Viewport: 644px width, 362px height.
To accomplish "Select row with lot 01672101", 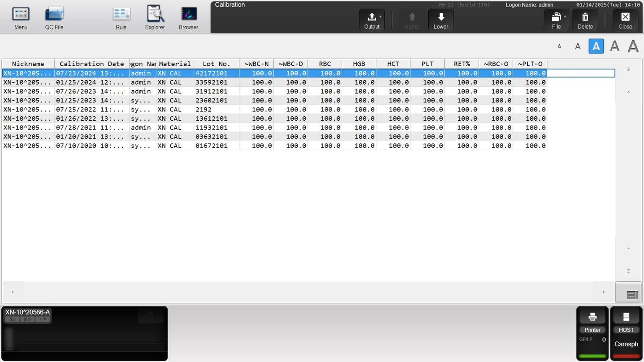I will [275, 146].
